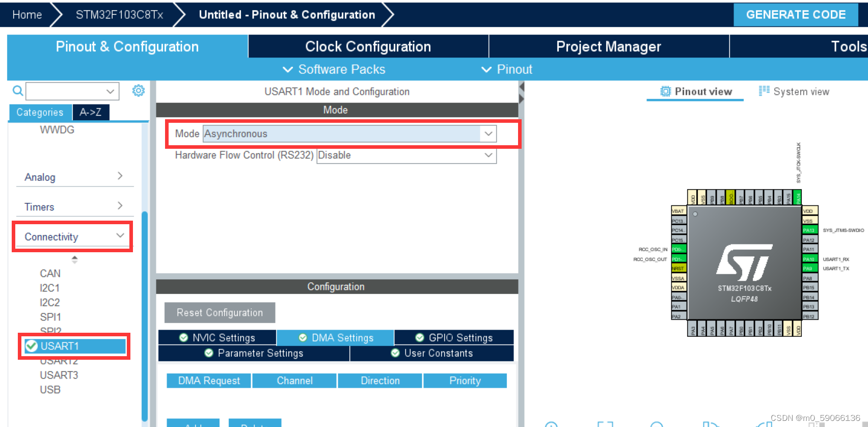The width and height of the screenshot is (868, 427).
Task: Open the GPIO Settings tab
Action: pos(454,337)
